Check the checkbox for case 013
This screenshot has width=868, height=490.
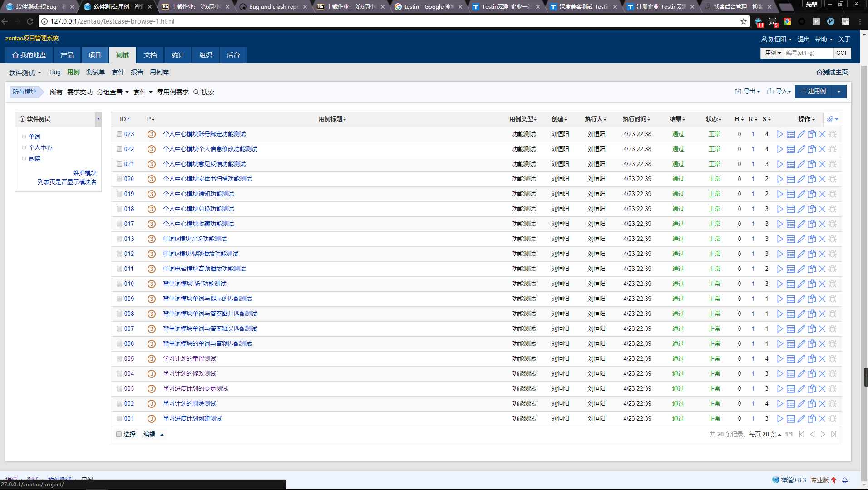point(119,239)
